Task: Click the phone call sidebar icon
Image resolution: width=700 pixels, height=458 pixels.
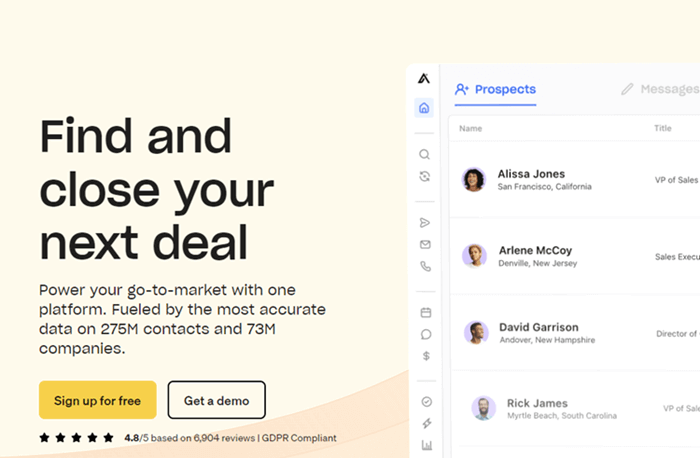Action: (x=425, y=267)
